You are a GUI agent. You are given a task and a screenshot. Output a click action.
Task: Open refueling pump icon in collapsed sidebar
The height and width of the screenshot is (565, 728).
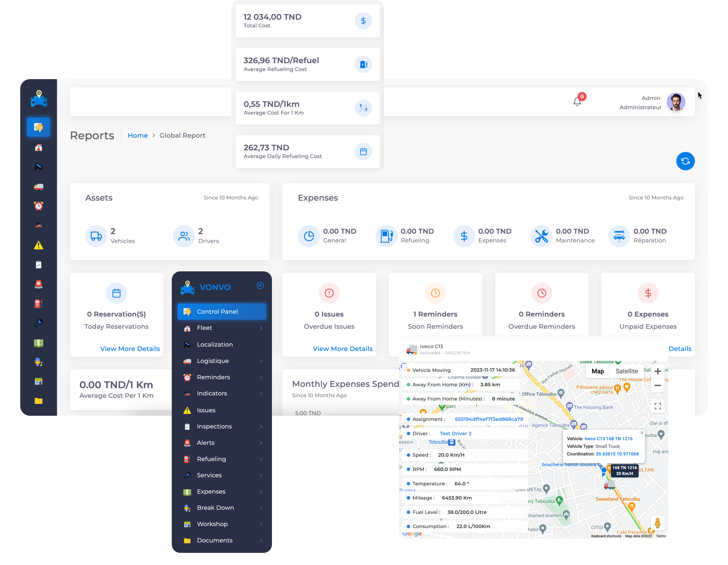(39, 304)
